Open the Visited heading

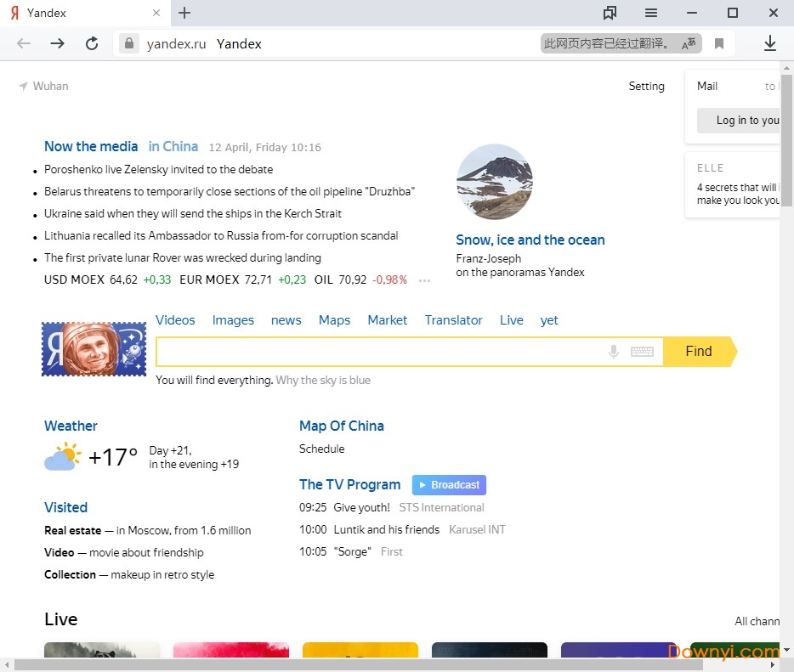pos(65,507)
